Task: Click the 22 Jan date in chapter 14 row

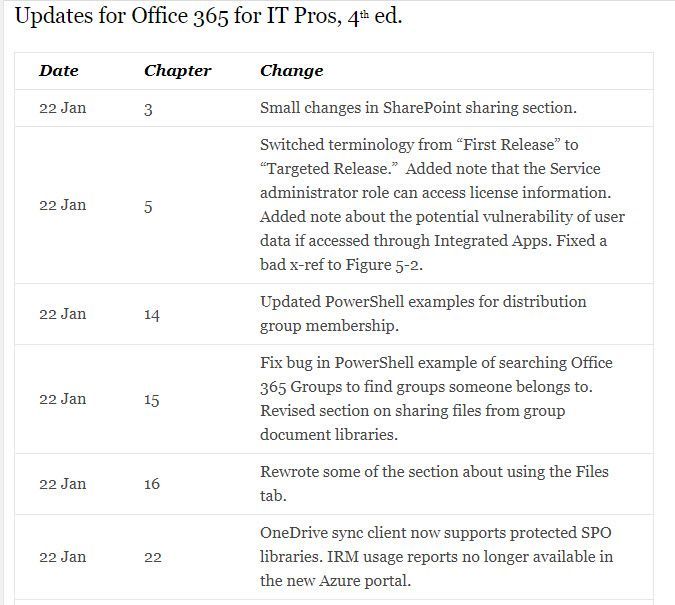Action: click(x=62, y=314)
